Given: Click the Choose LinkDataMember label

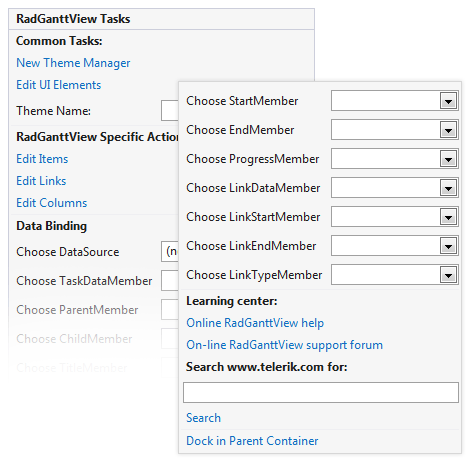Looking at the screenshot, I should [253, 188].
